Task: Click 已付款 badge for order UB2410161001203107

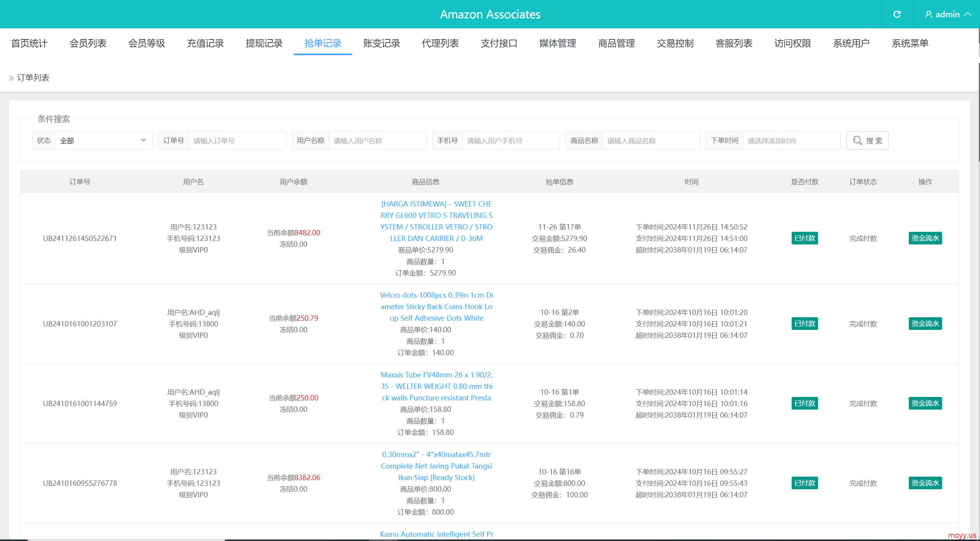Action: [805, 324]
